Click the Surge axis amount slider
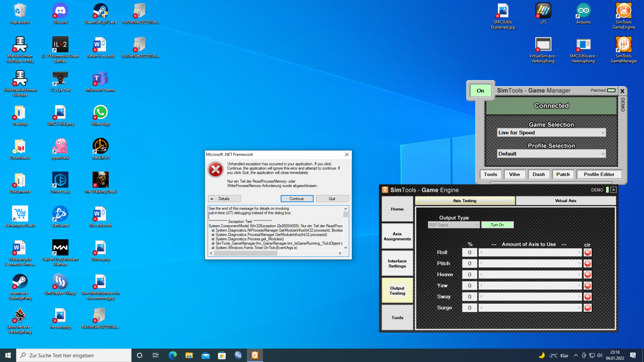The image size is (644, 362). click(x=530, y=308)
